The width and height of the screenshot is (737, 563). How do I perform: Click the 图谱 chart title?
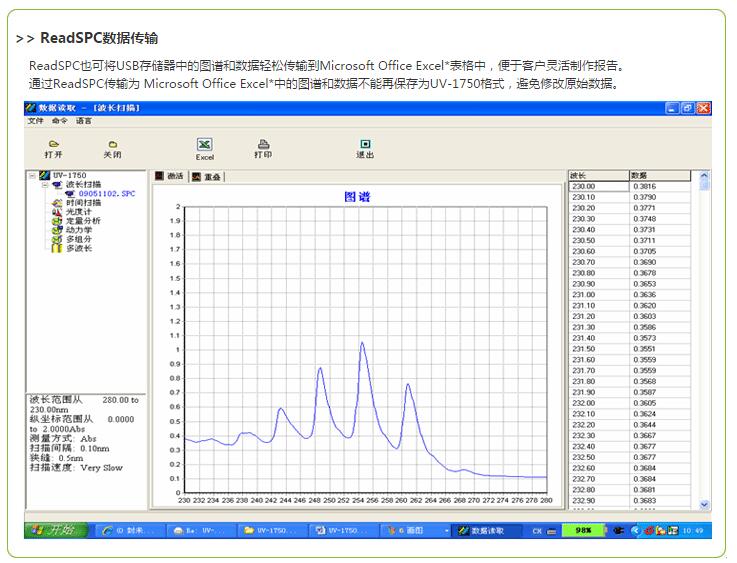tap(357, 196)
